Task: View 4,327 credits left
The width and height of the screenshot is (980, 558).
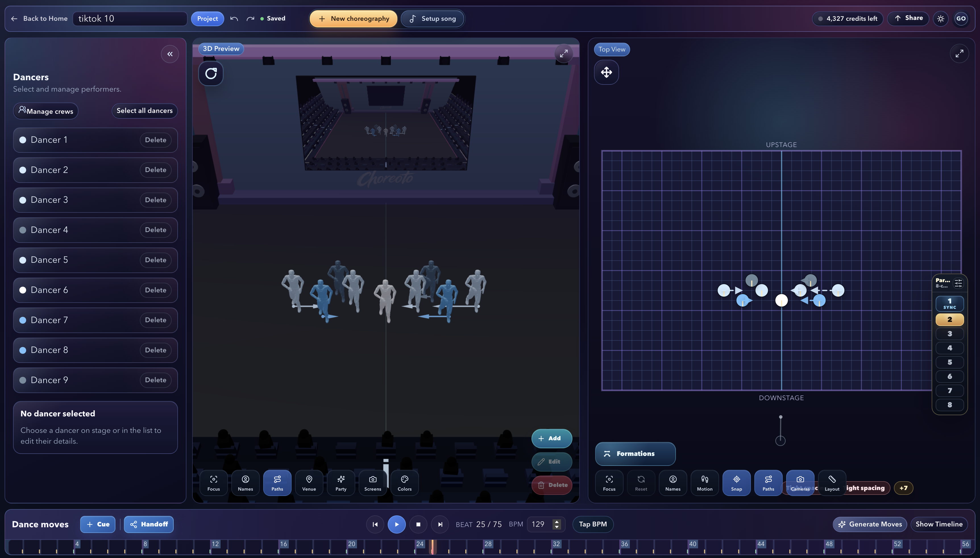Action: (848, 18)
